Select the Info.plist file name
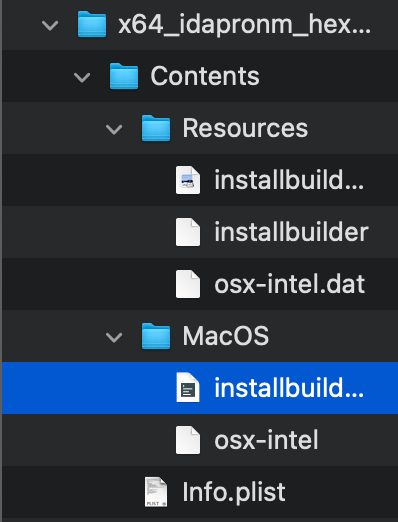The image size is (398, 522). click(234, 492)
